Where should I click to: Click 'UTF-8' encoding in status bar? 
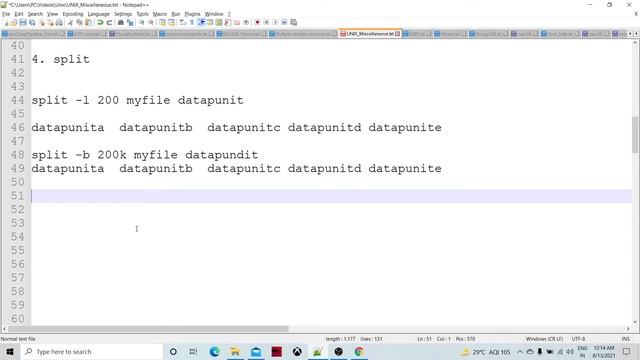578,339
